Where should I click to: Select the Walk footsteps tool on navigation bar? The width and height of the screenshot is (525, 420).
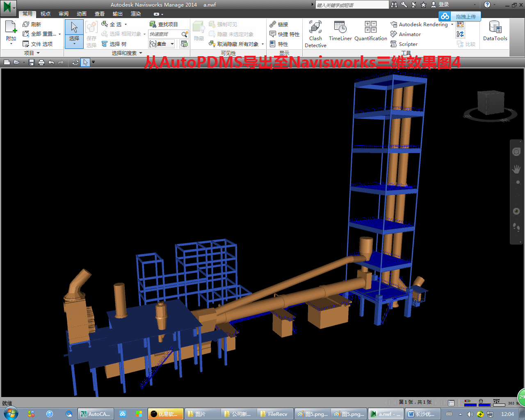[x=516, y=226]
